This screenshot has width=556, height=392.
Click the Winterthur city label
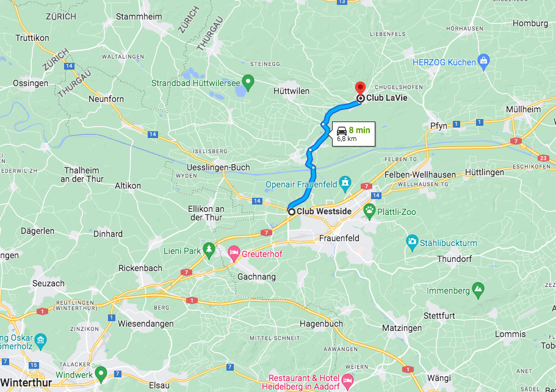[26, 383]
